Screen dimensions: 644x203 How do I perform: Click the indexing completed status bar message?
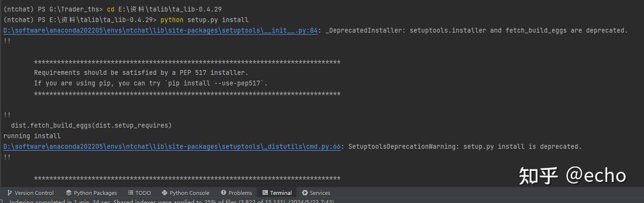(172, 201)
